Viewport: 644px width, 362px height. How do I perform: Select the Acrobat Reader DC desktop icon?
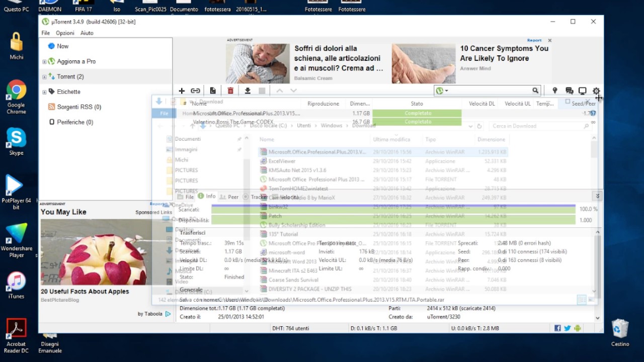tap(16, 335)
